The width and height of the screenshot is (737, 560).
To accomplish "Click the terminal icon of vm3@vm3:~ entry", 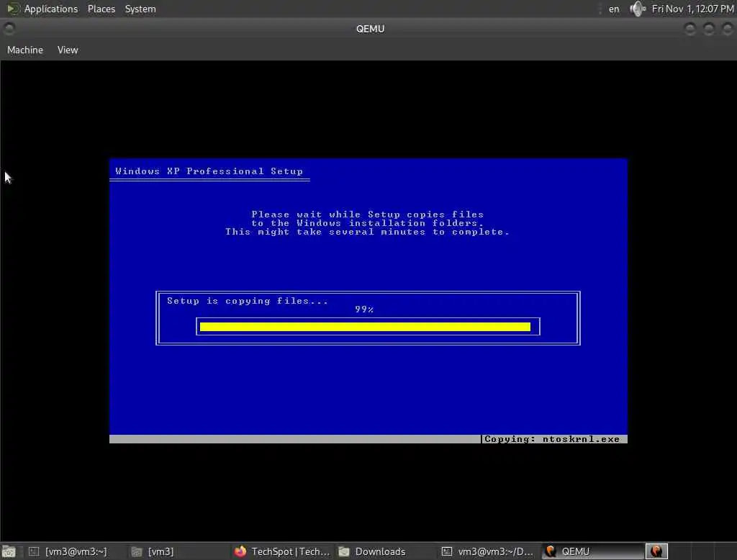I will coord(34,551).
